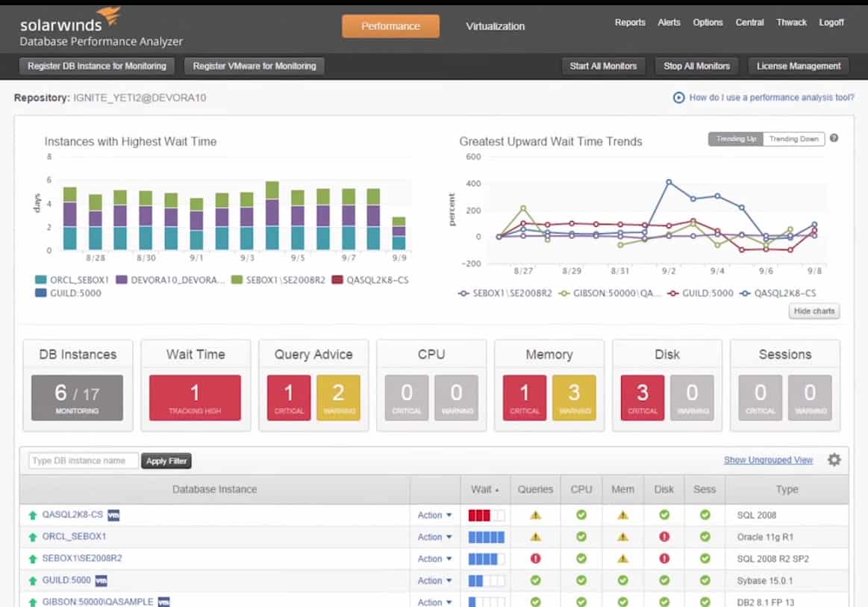Viewport: 868px width, 607px height.
Task: Click the Stop All Monitors button
Action: click(696, 66)
